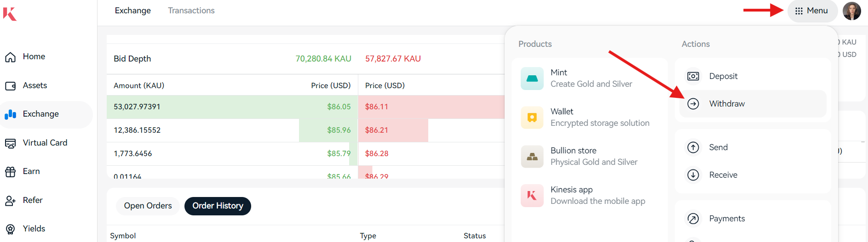Open Payments from the Actions panel

click(x=726, y=219)
